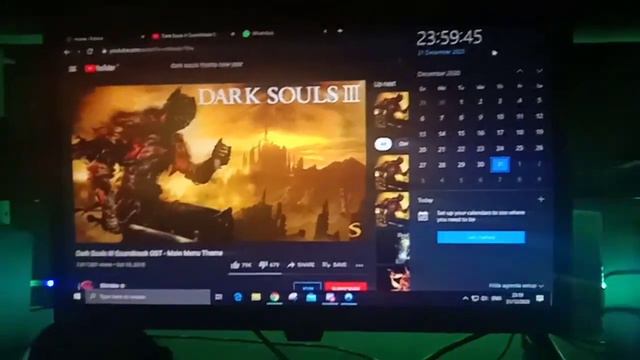Share the video with the Share button
This screenshot has height=360, width=640.
[x=301, y=265]
